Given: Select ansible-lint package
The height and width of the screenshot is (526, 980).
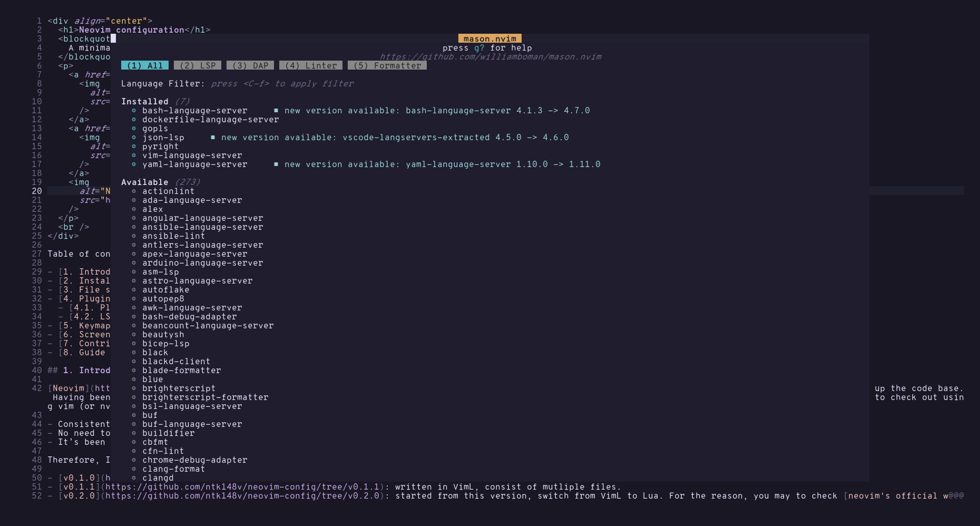Looking at the screenshot, I should click(174, 236).
